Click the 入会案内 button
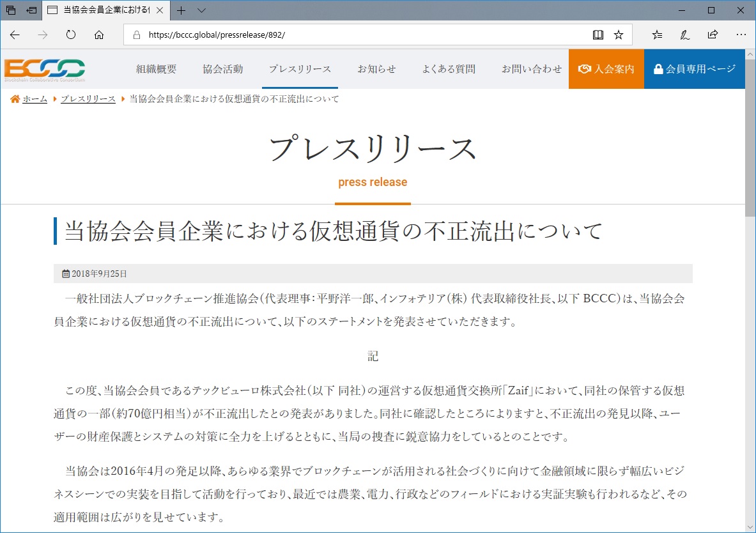 coord(606,69)
